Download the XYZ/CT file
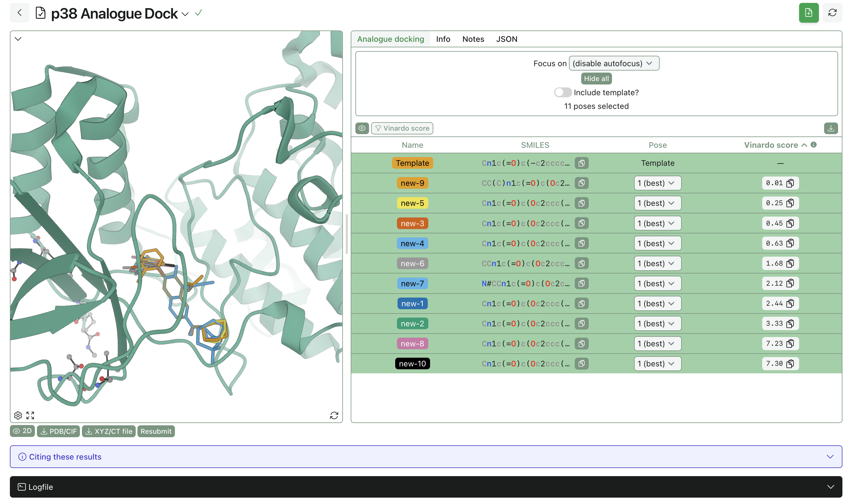This screenshot has width=852, height=504. (109, 431)
